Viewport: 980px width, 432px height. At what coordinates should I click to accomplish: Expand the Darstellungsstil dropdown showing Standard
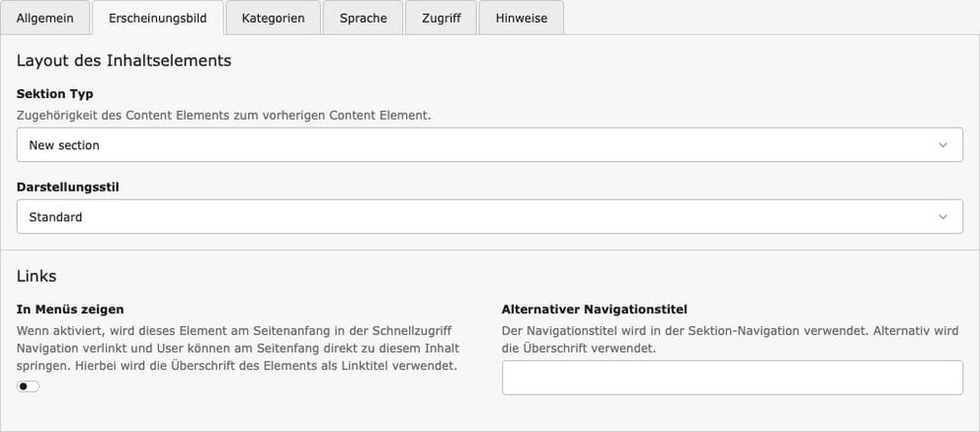point(474,216)
